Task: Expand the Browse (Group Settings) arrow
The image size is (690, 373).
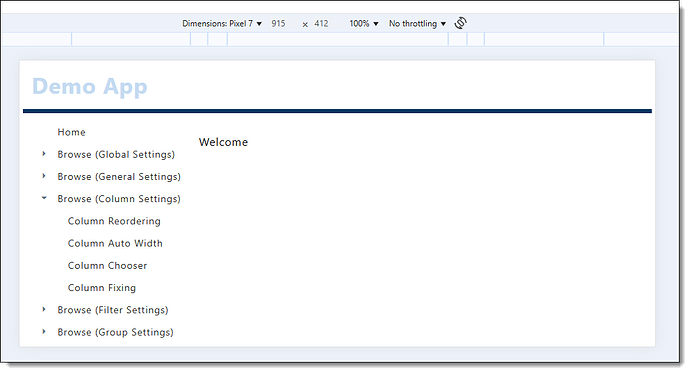Action: tap(44, 332)
